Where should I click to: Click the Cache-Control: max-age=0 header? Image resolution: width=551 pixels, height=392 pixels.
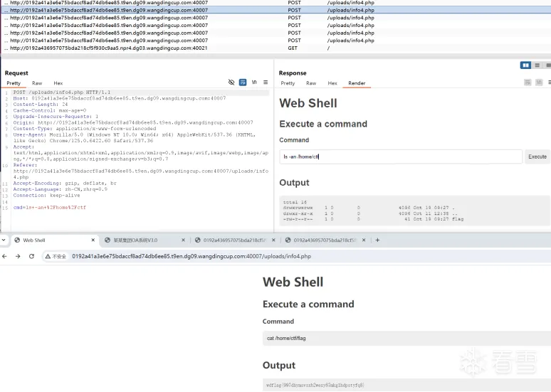50,110
